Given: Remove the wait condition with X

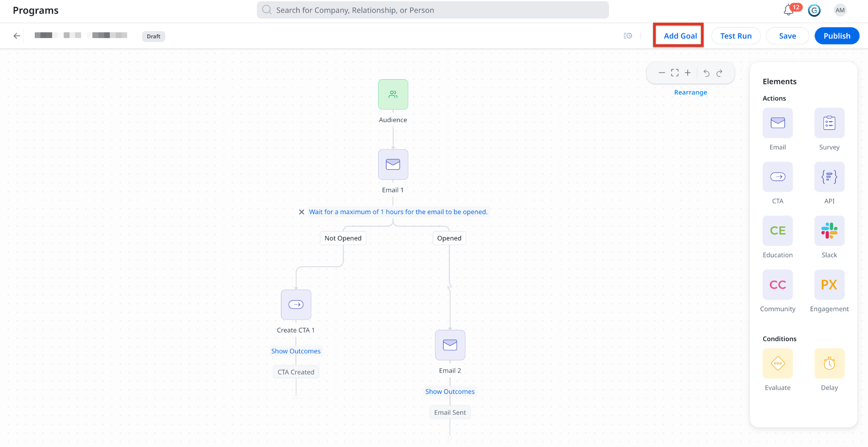Looking at the screenshot, I should coord(301,212).
